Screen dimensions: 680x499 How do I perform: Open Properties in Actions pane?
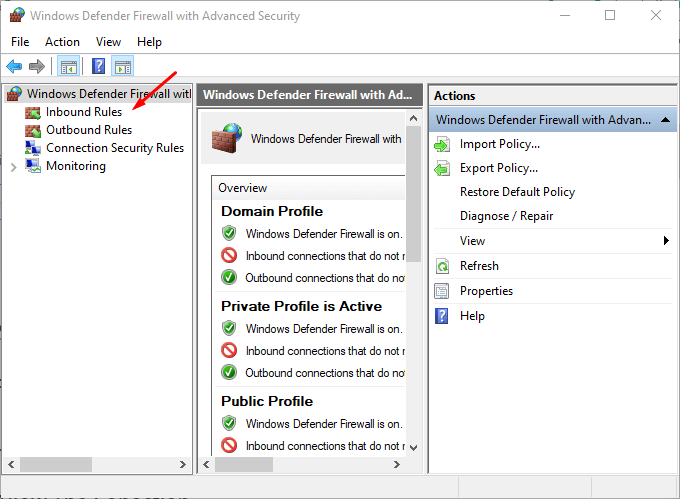(x=486, y=291)
